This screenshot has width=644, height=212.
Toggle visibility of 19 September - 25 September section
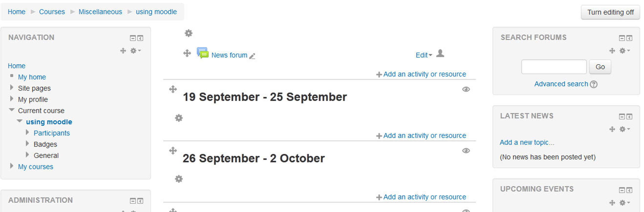point(466,89)
